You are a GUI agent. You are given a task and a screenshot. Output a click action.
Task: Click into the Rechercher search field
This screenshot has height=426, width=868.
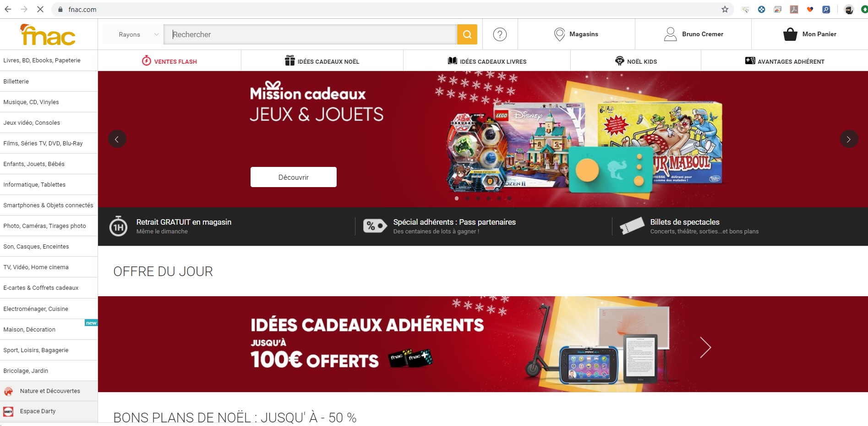(310, 34)
